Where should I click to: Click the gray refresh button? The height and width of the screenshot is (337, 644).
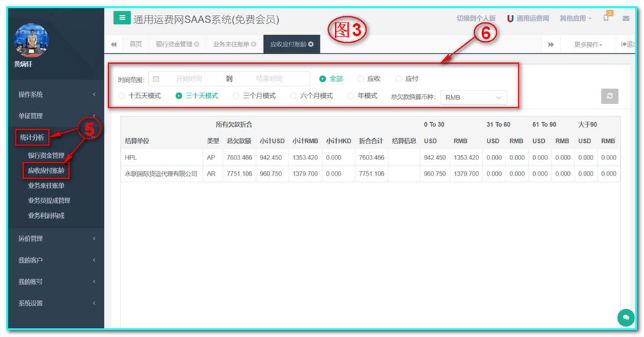609,96
